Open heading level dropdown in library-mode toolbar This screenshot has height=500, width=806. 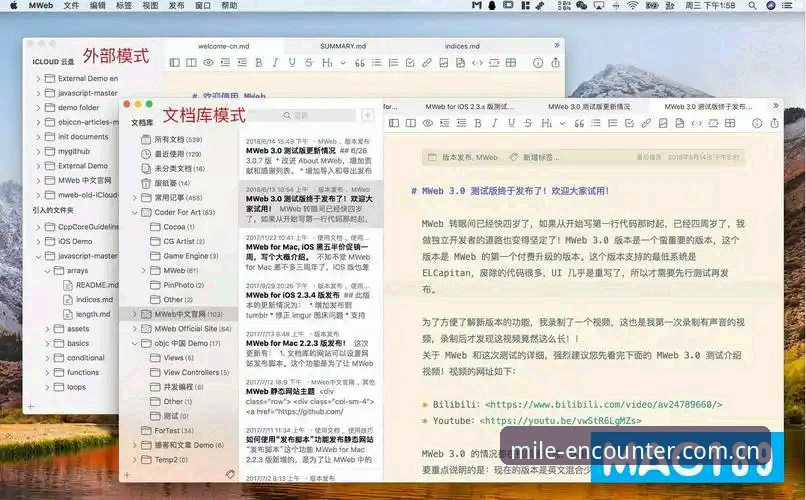(x=562, y=123)
